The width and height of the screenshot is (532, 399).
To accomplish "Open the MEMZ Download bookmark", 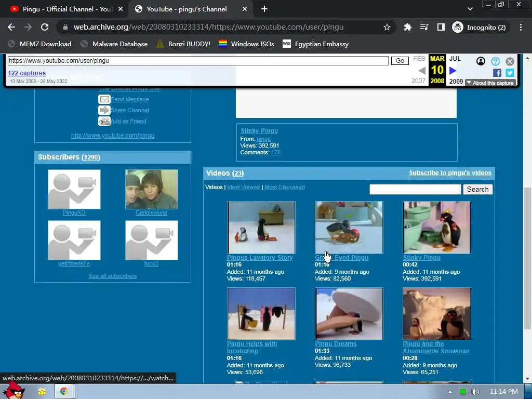I will [x=39, y=44].
